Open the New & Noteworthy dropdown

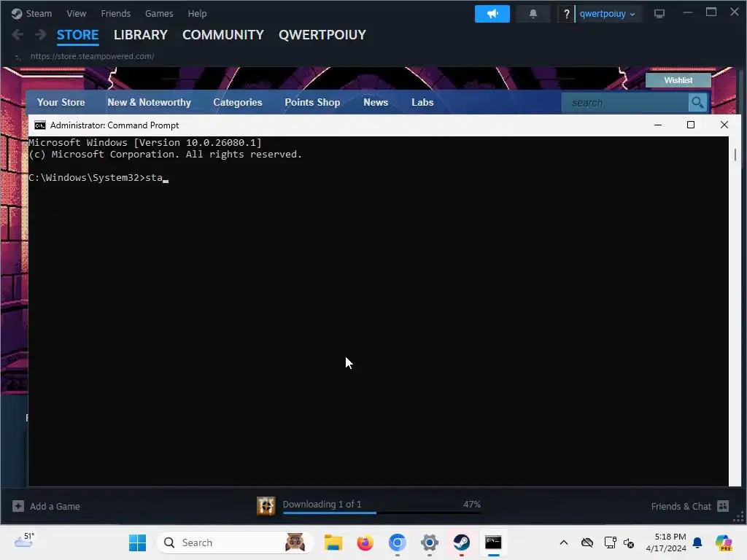[149, 102]
